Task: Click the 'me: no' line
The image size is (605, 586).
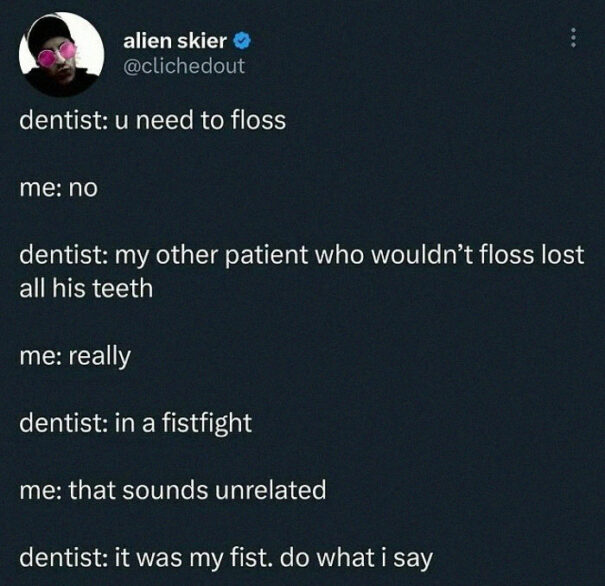Action: (59, 188)
